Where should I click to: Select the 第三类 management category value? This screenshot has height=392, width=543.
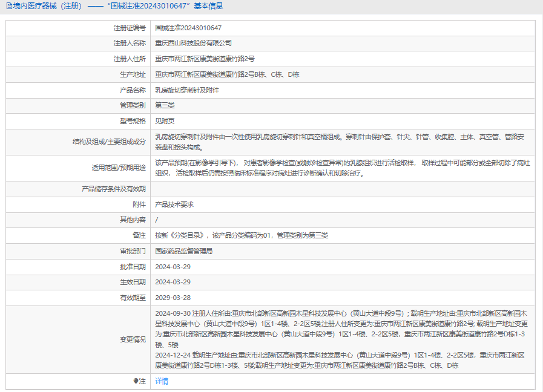pyautogui.click(x=165, y=105)
